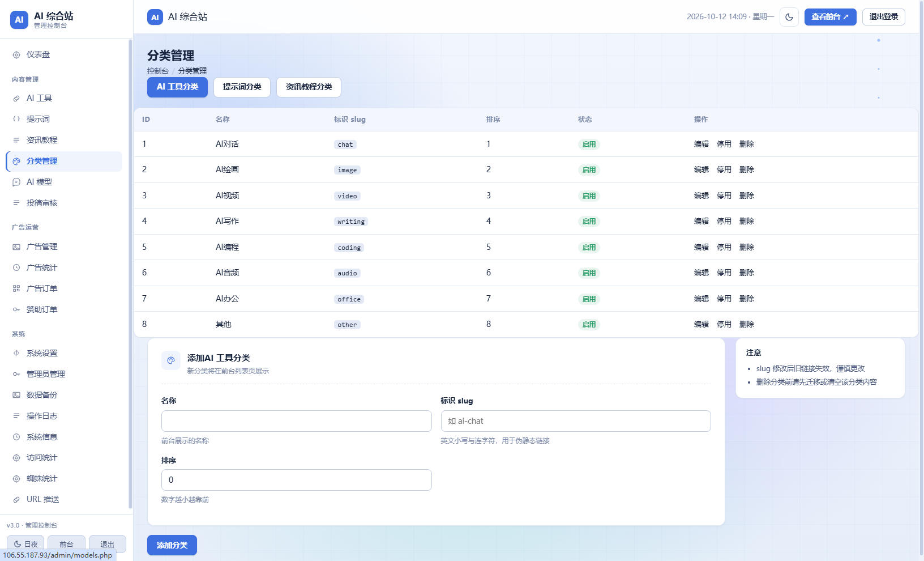Focus the 名称 input field
This screenshot has height=561, width=924.
(x=297, y=421)
